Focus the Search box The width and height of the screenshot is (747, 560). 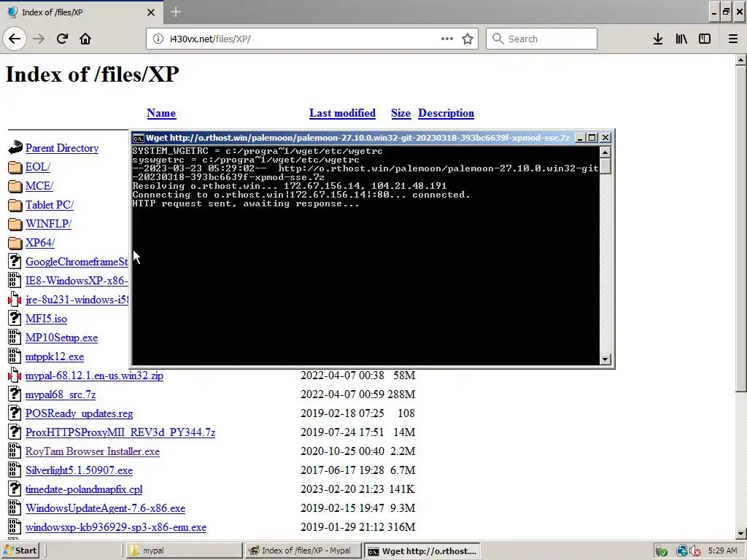pyautogui.click(x=541, y=39)
